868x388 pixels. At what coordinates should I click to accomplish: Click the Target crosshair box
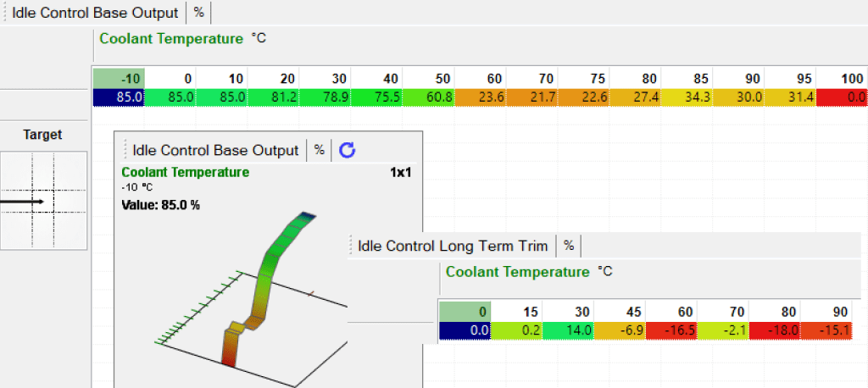click(x=44, y=201)
